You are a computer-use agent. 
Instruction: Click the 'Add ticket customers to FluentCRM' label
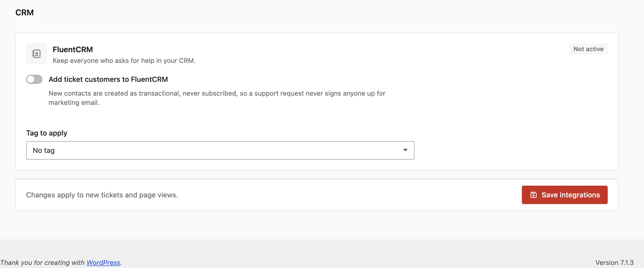tap(108, 79)
